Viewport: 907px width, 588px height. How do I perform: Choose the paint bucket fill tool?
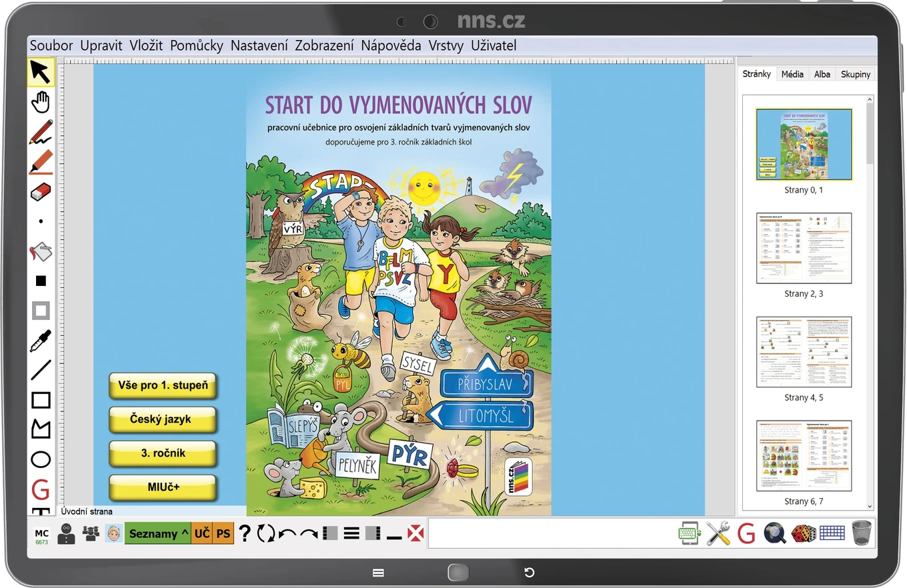coord(41,252)
